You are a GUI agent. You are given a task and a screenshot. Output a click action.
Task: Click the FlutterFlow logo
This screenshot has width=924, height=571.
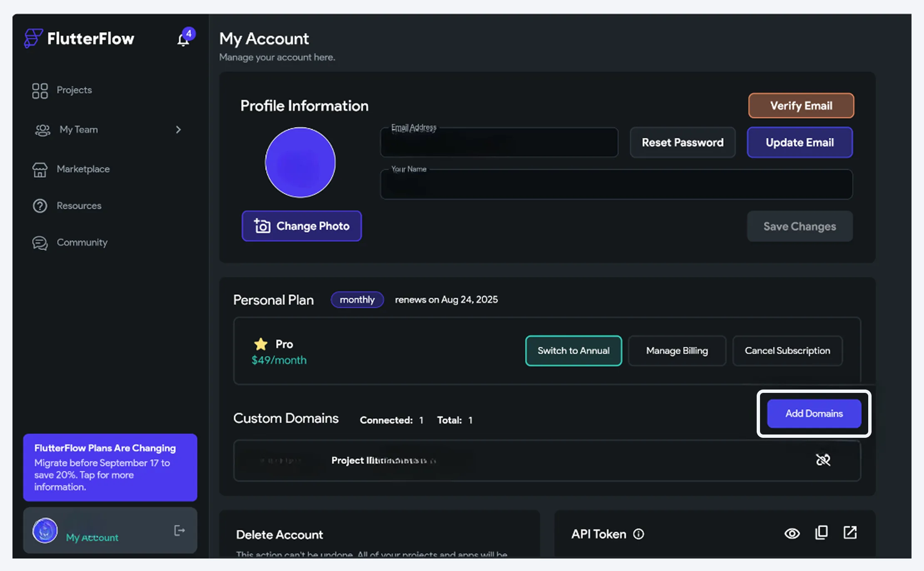point(79,39)
